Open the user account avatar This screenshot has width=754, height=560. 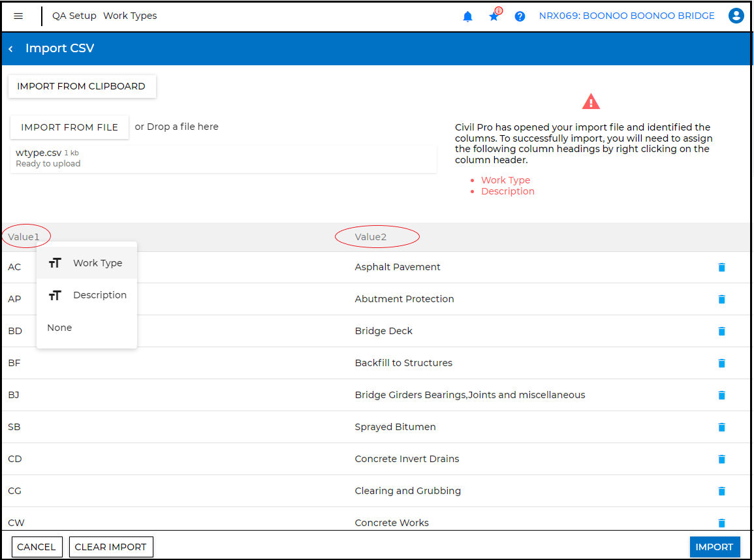pos(736,16)
